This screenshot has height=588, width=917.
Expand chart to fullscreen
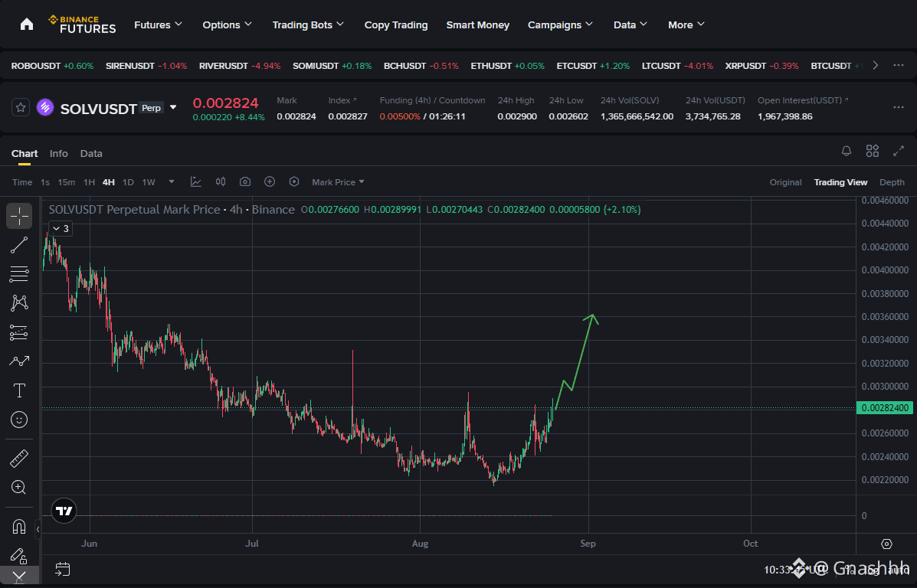point(899,151)
